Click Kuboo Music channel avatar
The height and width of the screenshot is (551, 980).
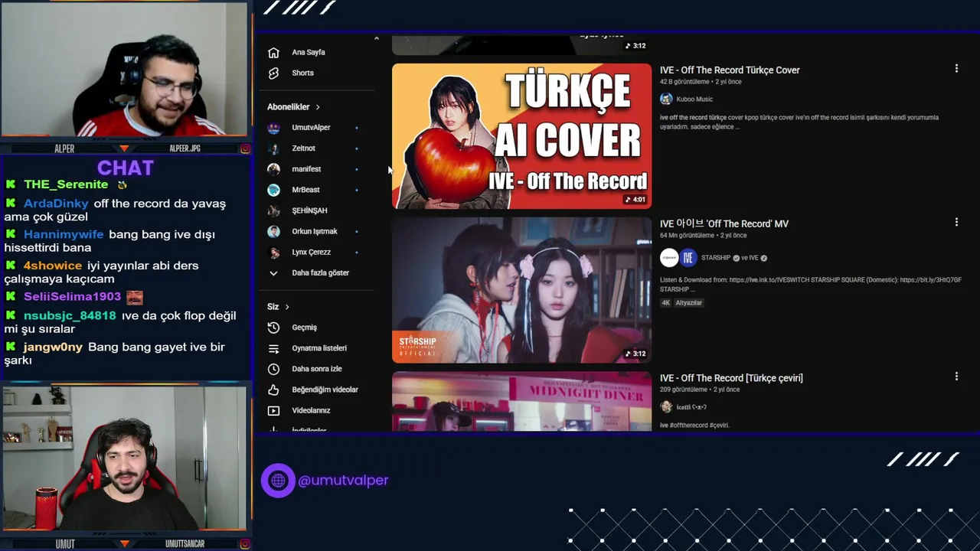coord(666,99)
